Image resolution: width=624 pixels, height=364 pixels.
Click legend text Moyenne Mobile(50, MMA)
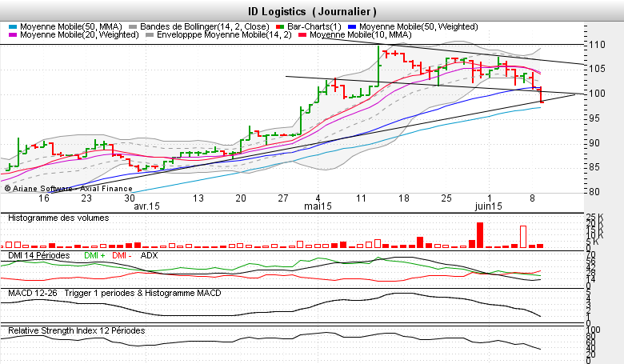[71, 26]
